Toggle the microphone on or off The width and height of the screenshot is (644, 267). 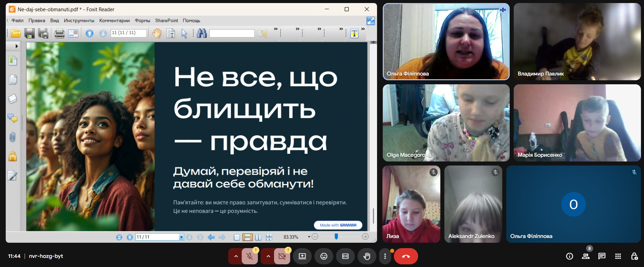pyautogui.click(x=249, y=256)
